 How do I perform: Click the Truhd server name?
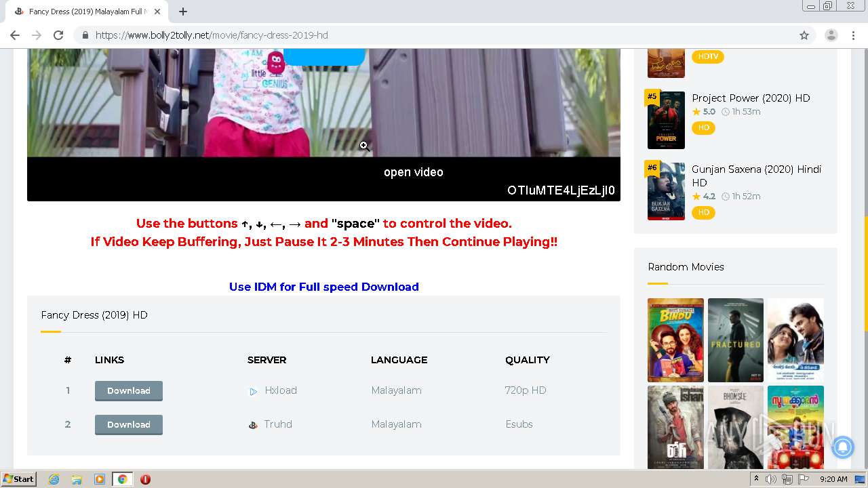(x=278, y=424)
